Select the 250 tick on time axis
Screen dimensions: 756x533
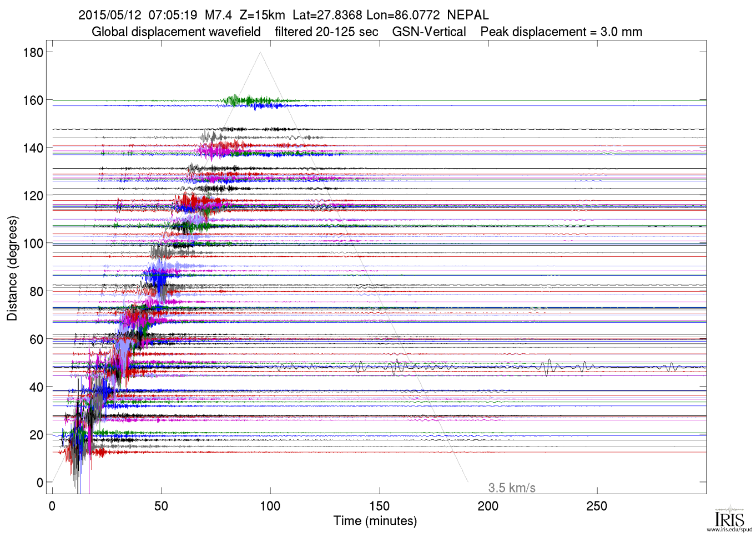(597, 506)
